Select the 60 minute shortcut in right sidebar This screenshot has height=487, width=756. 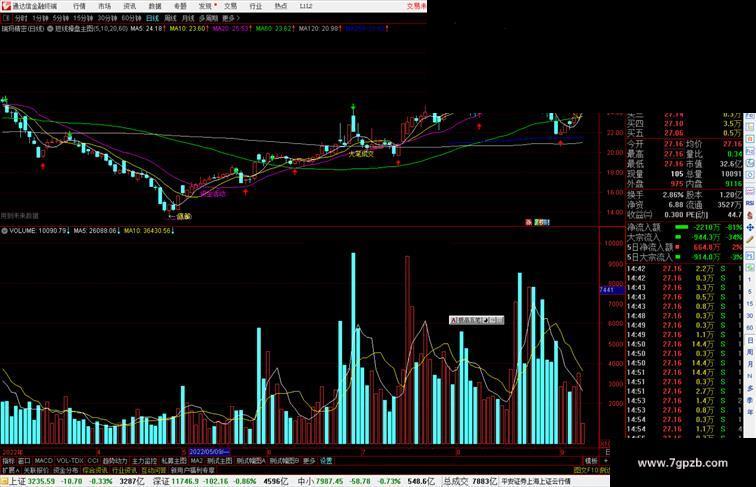(750, 328)
